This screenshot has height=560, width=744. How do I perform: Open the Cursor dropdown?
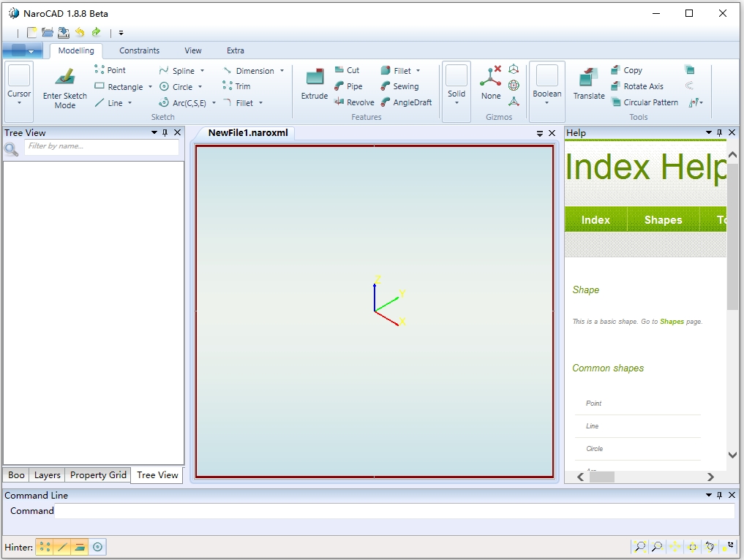pyautogui.click(x=19, y=91)
